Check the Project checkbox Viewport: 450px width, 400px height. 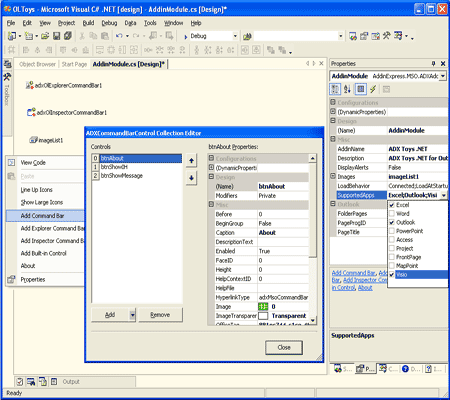392,248
